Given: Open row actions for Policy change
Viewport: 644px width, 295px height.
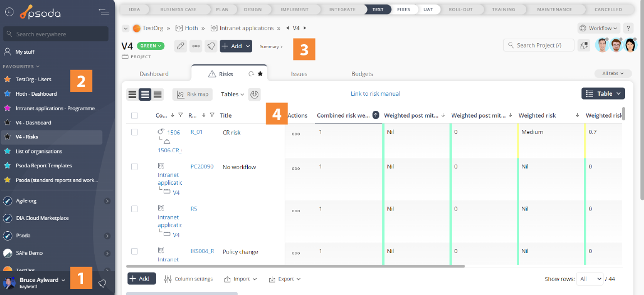Looking at the screenshot, I should 296,253.
